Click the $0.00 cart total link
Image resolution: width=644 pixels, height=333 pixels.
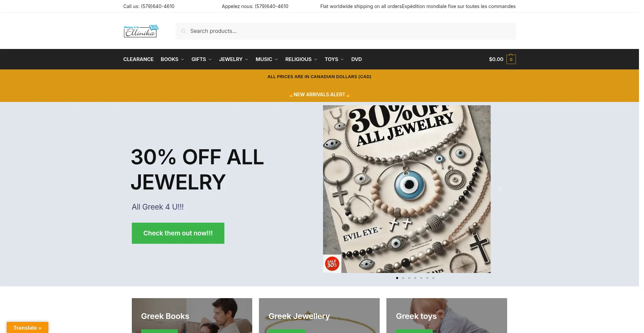tap(496, 59)
